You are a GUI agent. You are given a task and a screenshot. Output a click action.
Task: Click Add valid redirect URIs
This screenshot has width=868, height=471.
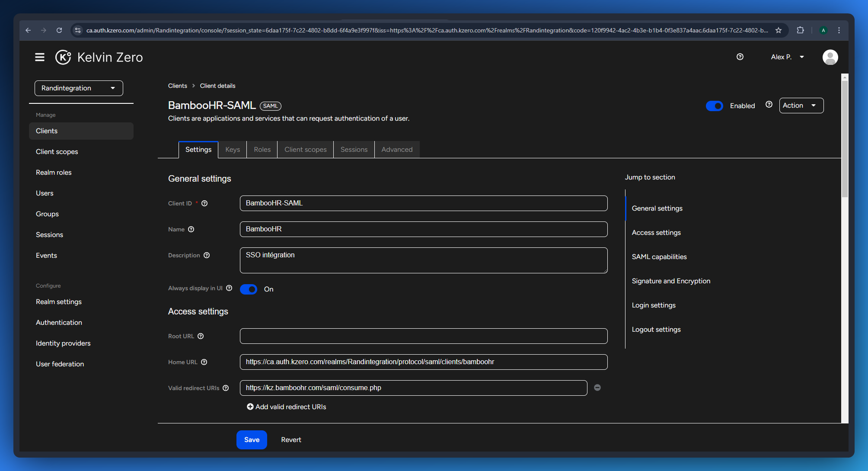(287, 407)
